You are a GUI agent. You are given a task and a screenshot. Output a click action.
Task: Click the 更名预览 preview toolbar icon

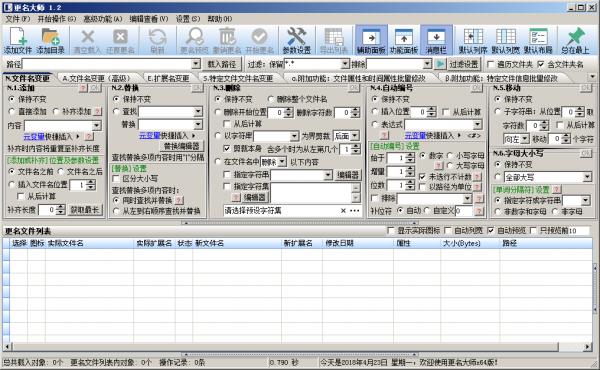pyautogui.click(x=194, y=40)
